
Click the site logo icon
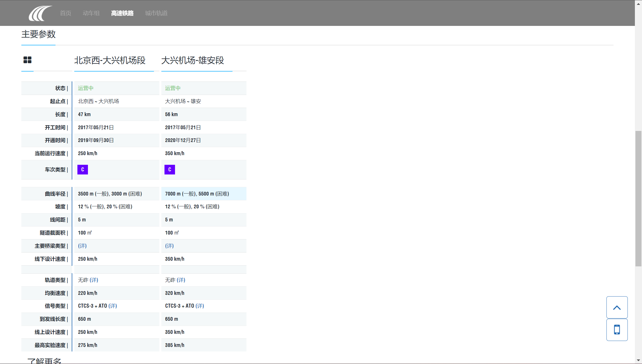(40, 13)
